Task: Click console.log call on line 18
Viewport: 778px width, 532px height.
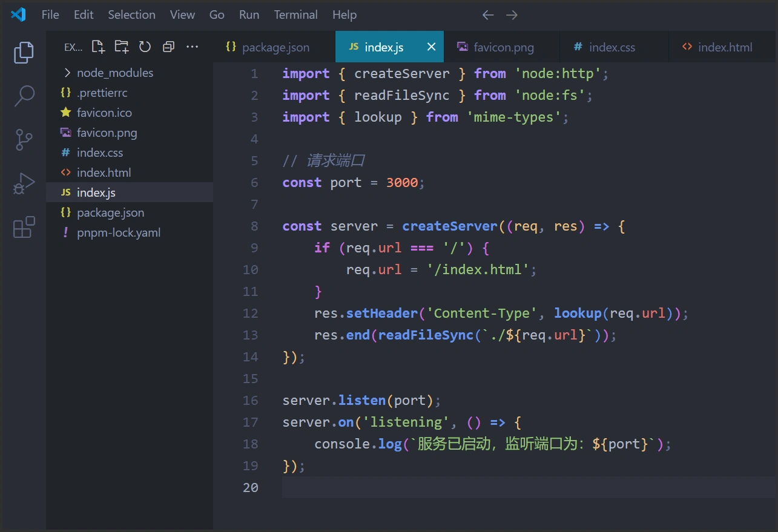Action: tap(358, 444)
